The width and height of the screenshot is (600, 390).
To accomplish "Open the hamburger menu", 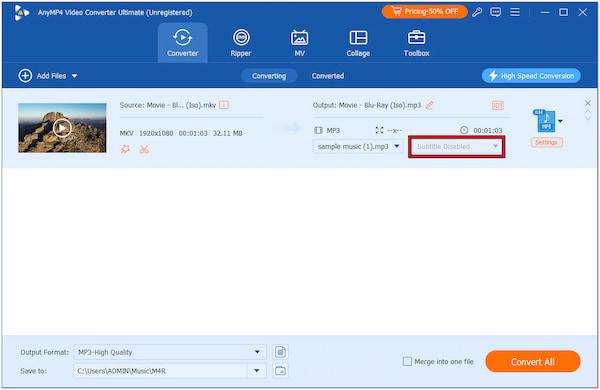I will pos(515,12).
